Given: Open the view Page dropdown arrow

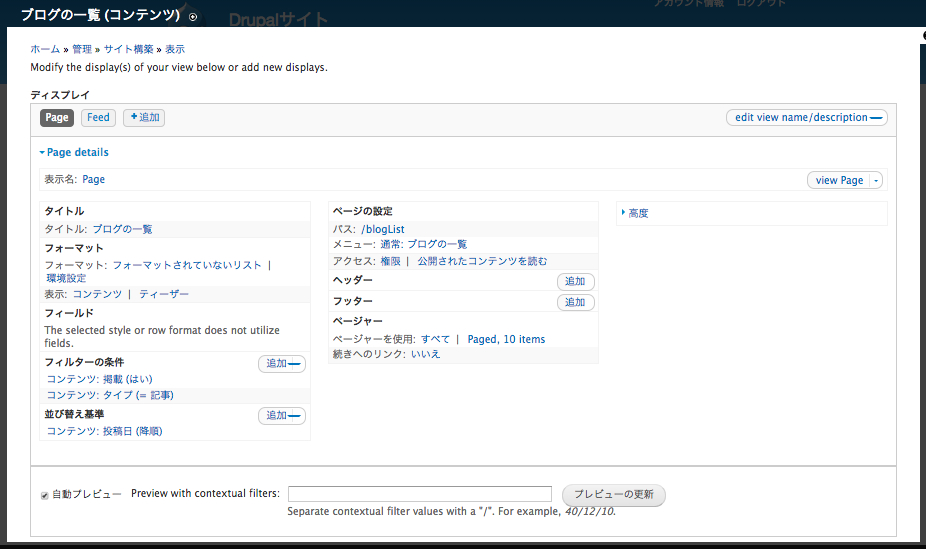Looking at the screenshot, I should coord(877,181).
